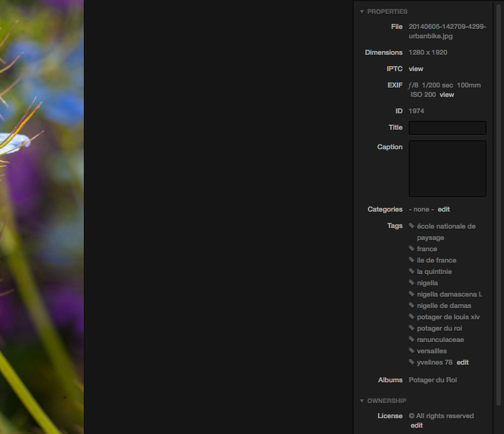504x434 pixels.
Task: Select the 'ranunculaceae' tag text
Action: pyautogui.click(x=440, y=340)
